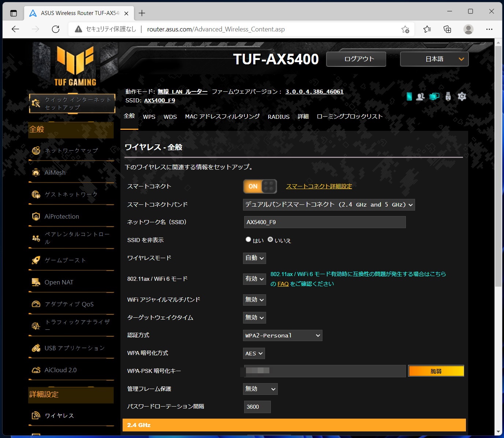
Task: Click the パスワードローテーション間隔 input field
Action: tap(257, 407)
